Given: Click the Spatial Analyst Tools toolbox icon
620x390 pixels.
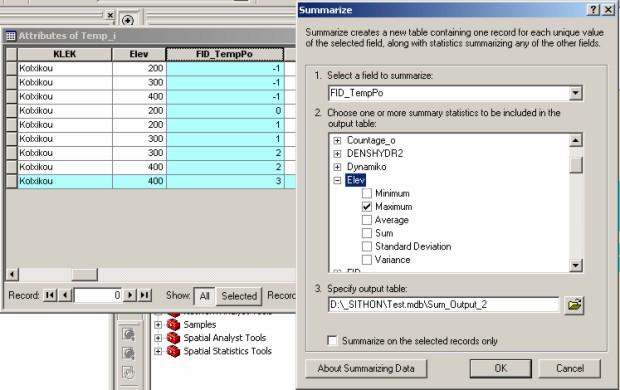Looking at the screenshot, I should point(173,338).
